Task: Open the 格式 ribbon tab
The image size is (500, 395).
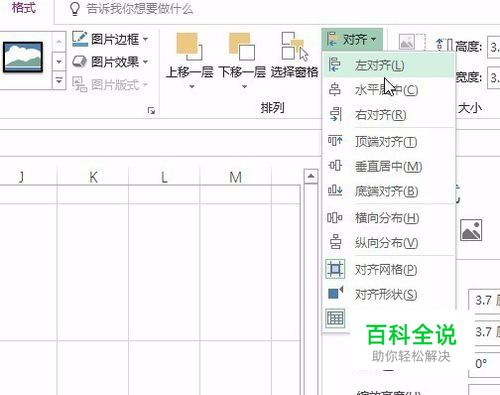Action: coord(23,7)
